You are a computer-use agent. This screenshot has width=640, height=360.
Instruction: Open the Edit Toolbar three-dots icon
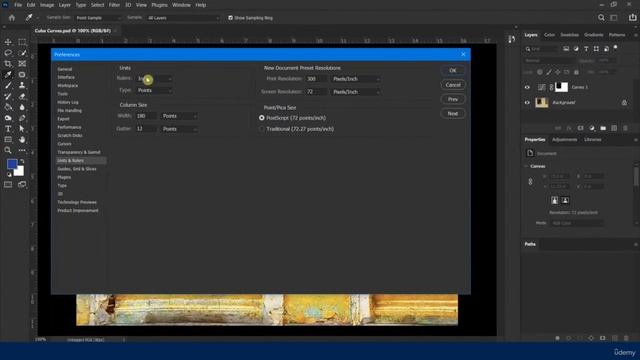[x=22, y=150]
